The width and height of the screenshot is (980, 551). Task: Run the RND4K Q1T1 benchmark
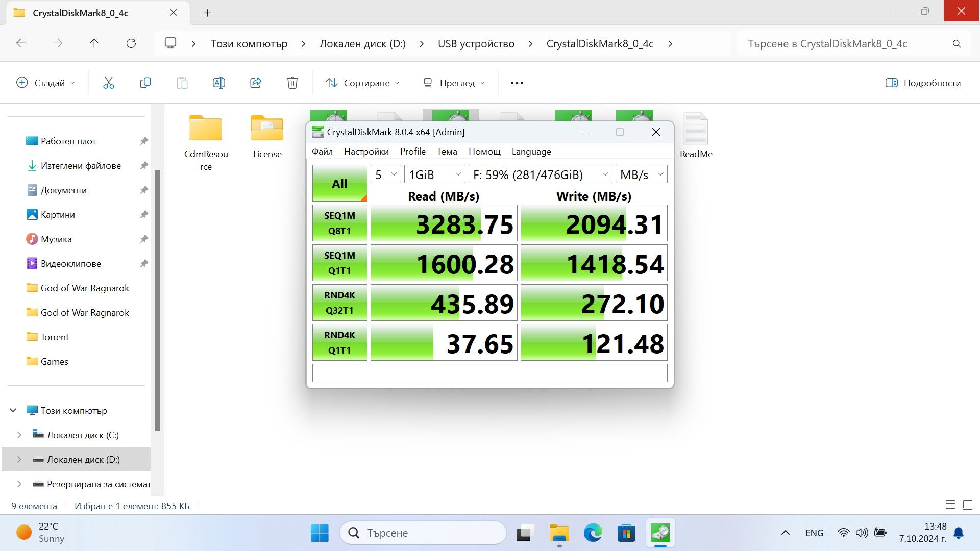[x=339, y=342]
